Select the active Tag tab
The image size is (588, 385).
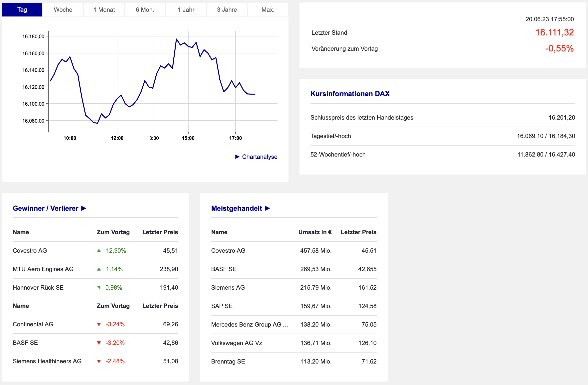(x=22, y=10)
